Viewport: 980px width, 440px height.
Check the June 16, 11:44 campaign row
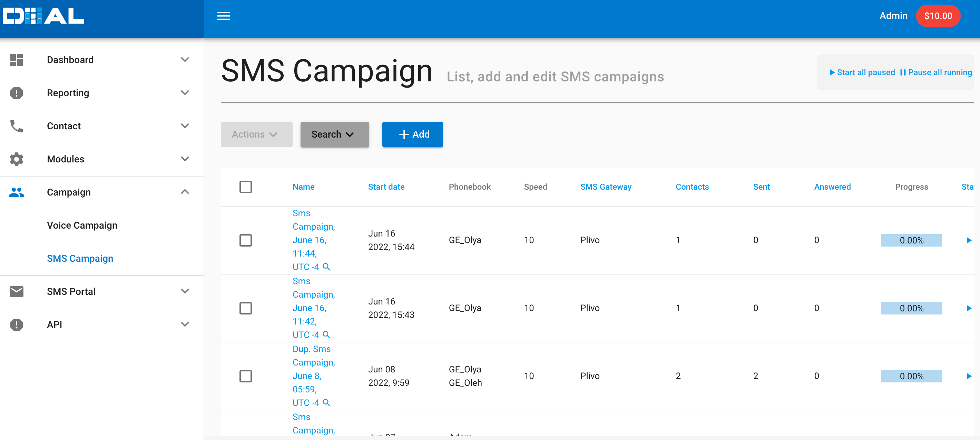click(x=245, y=240)
